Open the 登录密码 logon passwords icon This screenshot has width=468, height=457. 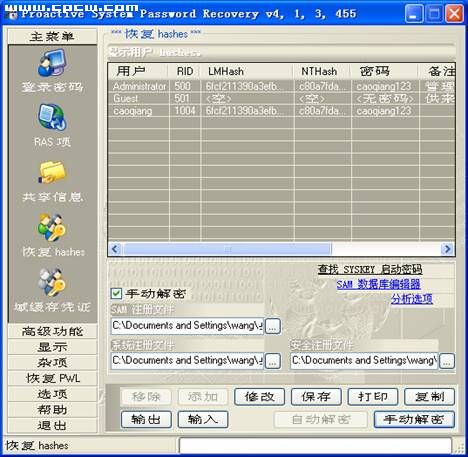point(52,63)
